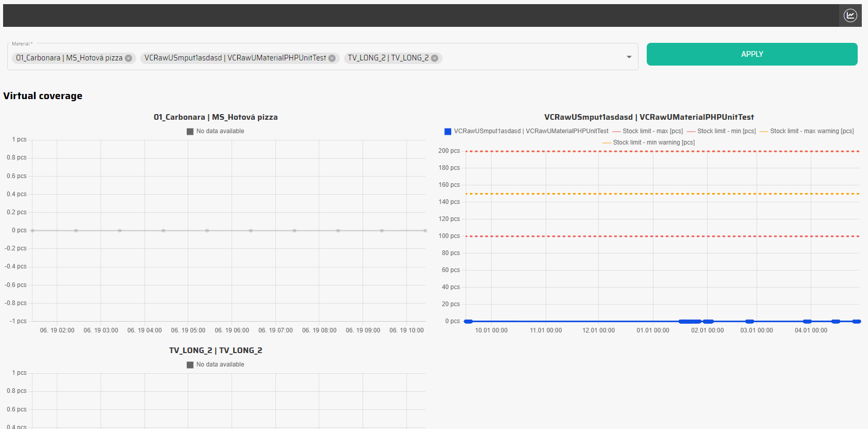Remove the TV_LONG_2 material chip
This screenshot has width=868, height=429.
point(435,58)
